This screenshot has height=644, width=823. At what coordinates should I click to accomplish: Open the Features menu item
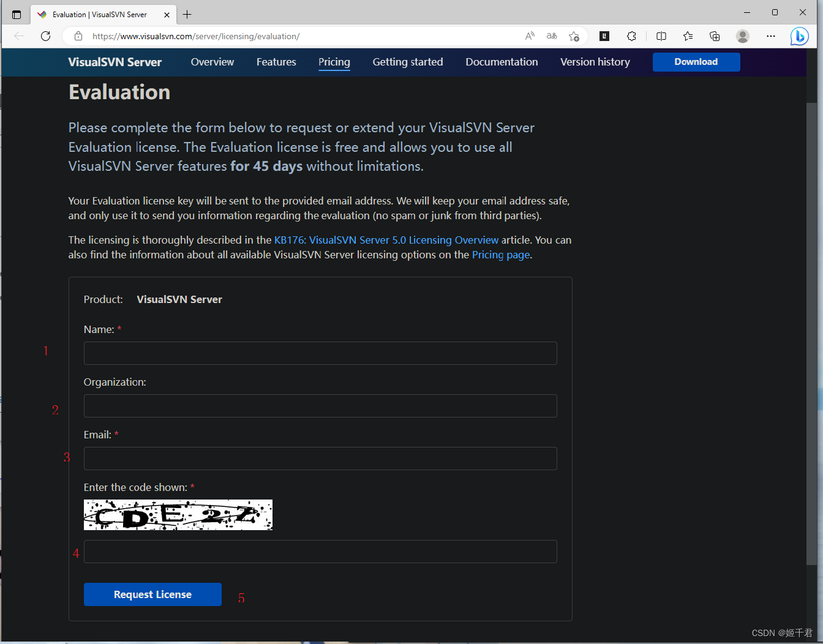click(x=276, y=62)
